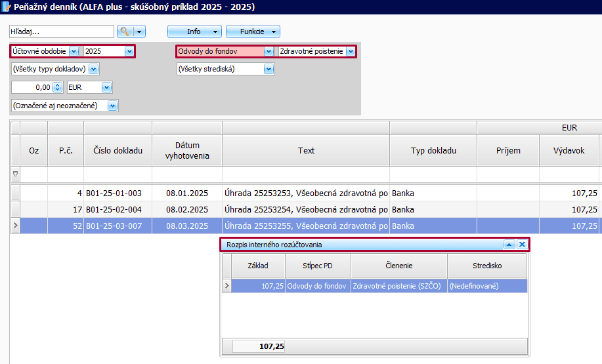
Task: Click the Hľadaj search input field
Action: click(x=62, y=31)
